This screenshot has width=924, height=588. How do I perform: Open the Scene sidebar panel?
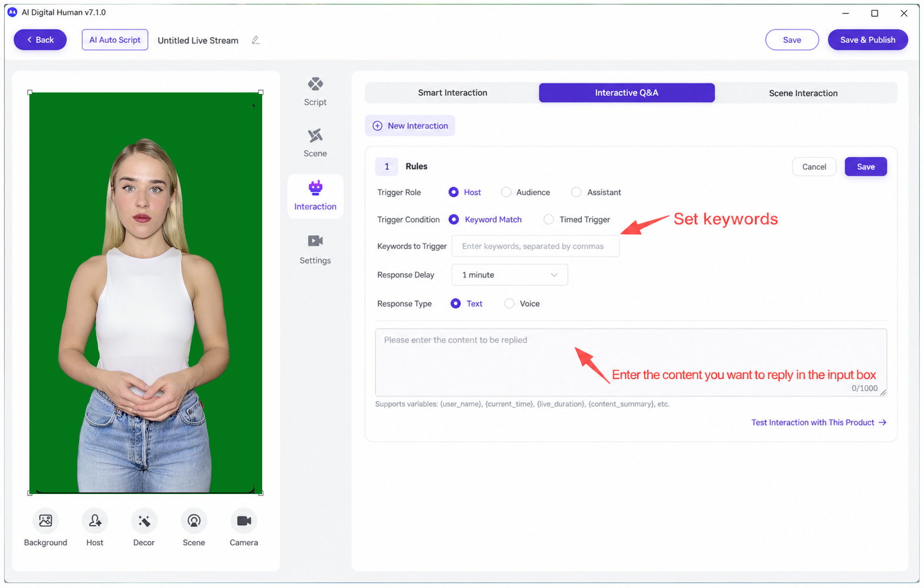(315, 143)
